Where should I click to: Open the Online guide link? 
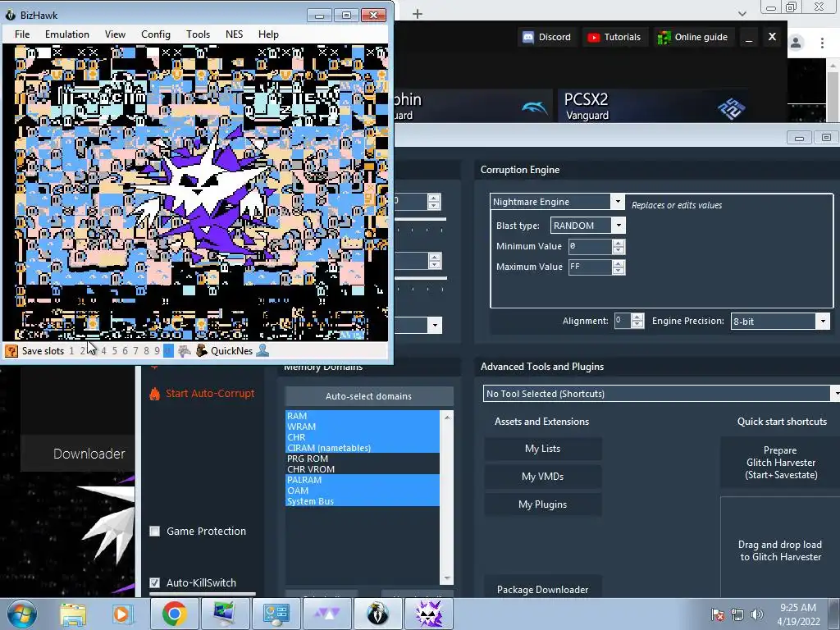tap(692, 37)
